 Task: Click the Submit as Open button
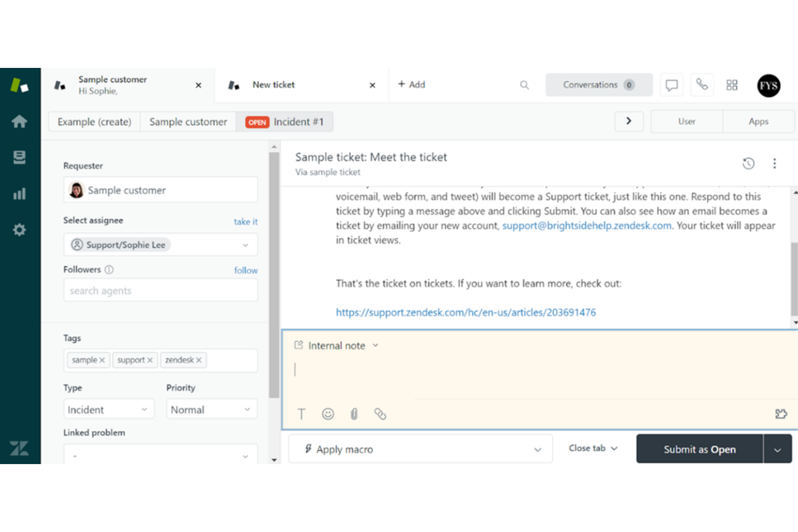pyautogui.click(x=699, y=448)
